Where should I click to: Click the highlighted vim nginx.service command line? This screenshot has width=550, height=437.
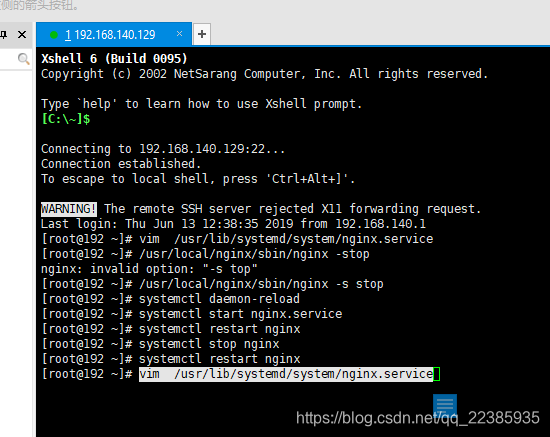point(286,374)
